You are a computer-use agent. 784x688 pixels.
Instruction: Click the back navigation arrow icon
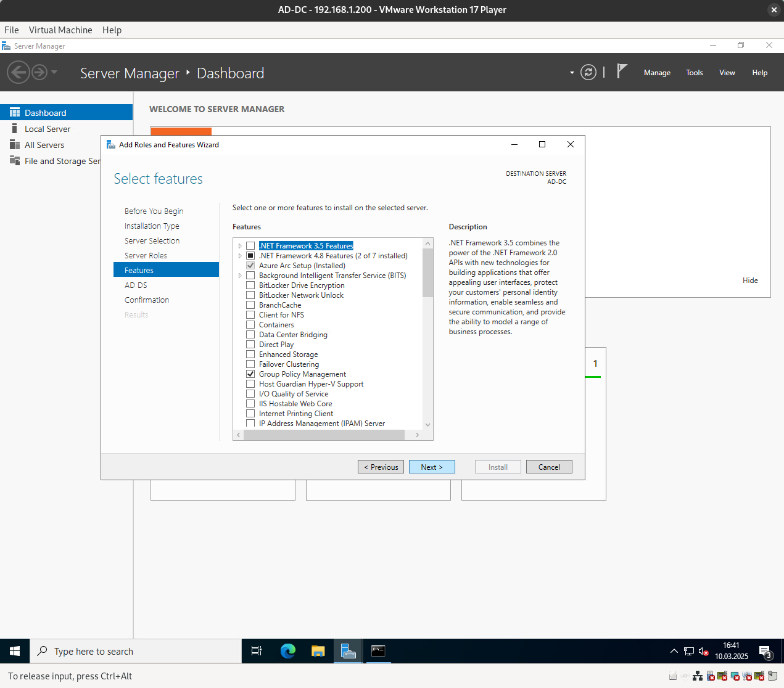[19, 73]
